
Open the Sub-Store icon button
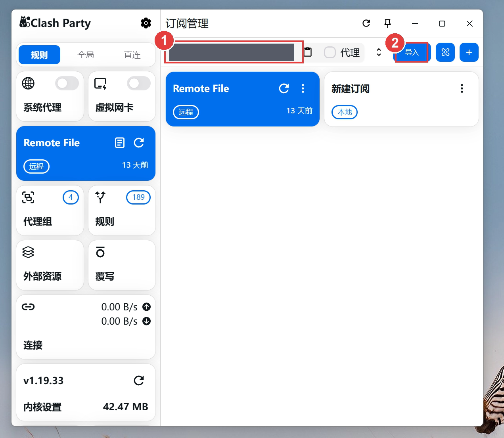(x=445, y=52)
